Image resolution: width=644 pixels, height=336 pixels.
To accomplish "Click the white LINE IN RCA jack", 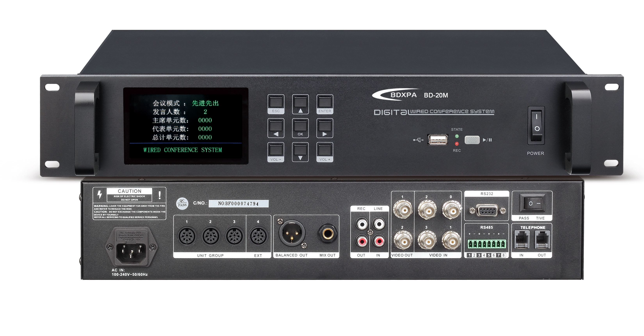I will coord(379,224).
